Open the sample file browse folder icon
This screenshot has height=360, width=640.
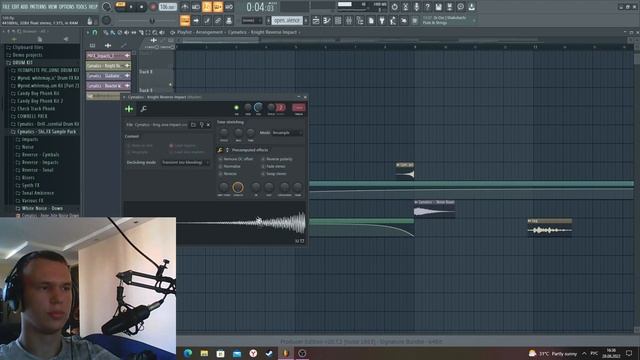coord(193,124)
